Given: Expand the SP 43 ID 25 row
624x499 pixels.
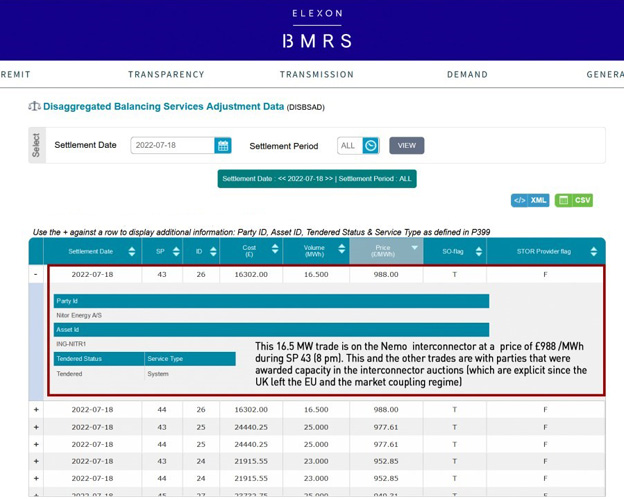Looking at the screenshot, I should (x=36, y=427).
